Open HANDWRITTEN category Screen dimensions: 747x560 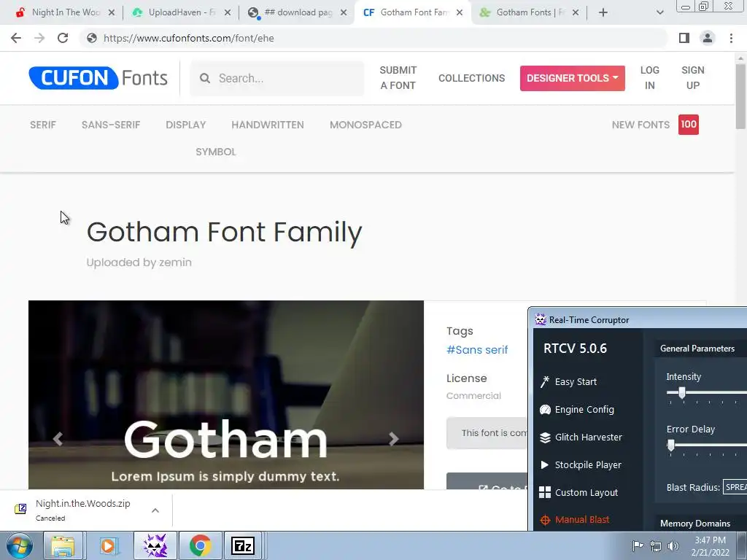[x=268, y=125]
